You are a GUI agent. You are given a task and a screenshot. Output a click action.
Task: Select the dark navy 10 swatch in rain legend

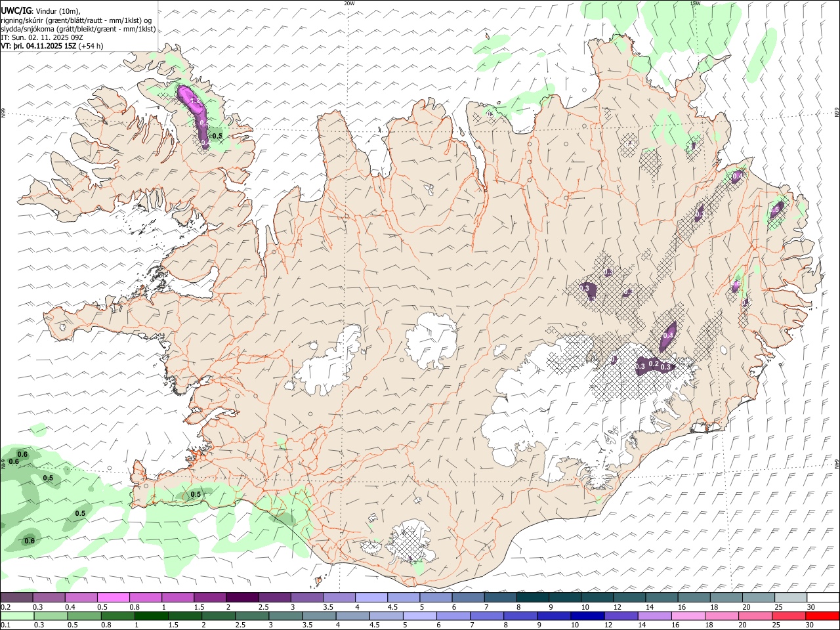pyautogui.click(x=587, y=616)
